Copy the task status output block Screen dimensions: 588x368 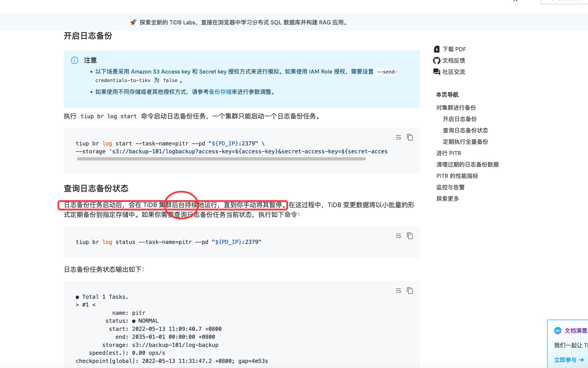[410, 291]
